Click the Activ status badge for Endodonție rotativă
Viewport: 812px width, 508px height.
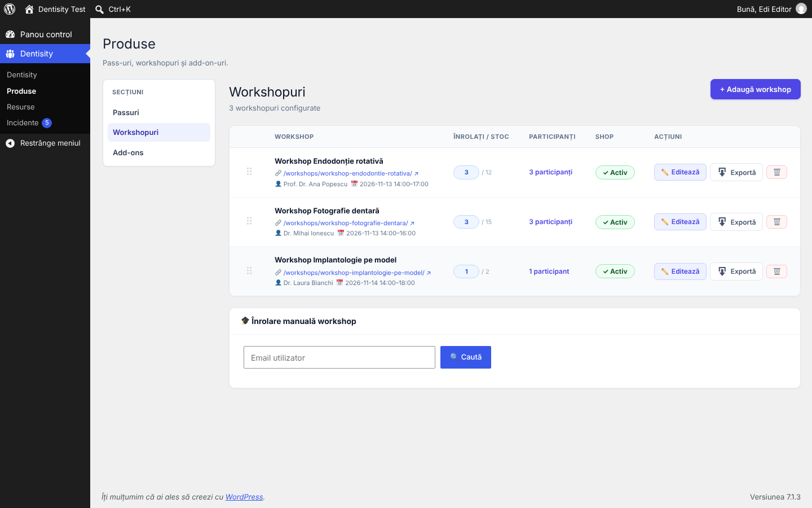click(615, 173)
